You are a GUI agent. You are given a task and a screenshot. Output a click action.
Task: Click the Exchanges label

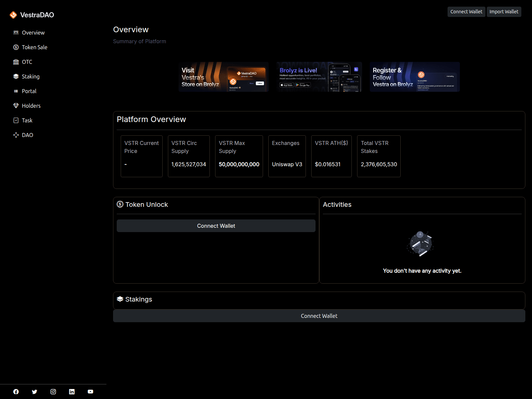(286, 143)
